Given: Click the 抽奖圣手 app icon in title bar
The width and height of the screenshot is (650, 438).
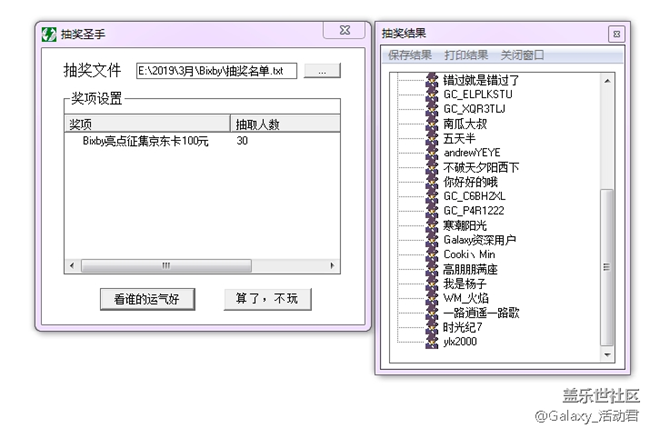Looking at the screenshot, I should (x=49, y=34).
